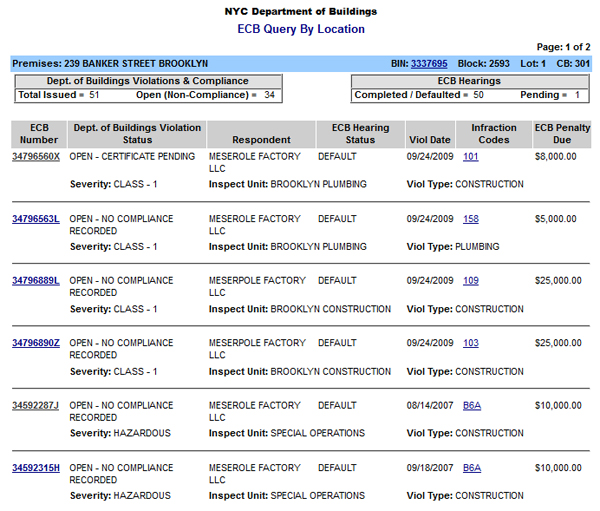Click the Page 1 of 2 indicator
The height and width of the screenshot is (511, 600).
563,47
